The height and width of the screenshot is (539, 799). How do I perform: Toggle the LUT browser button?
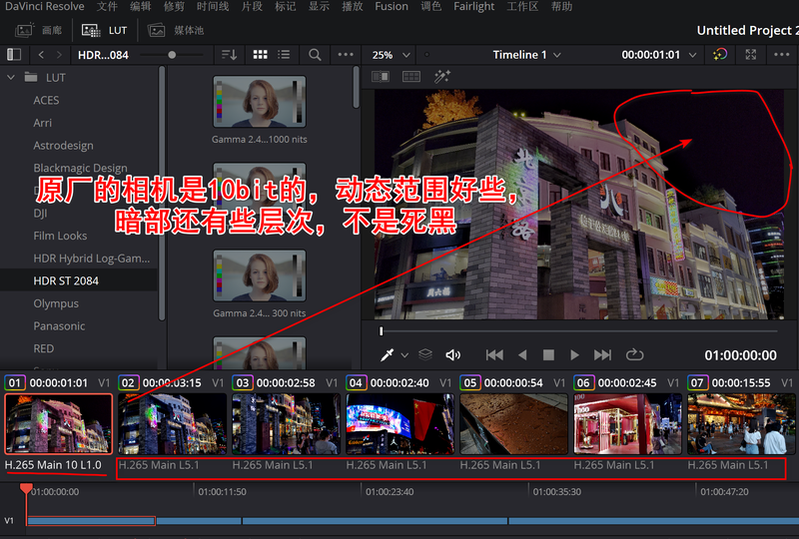pyautogui.click(x=104, y=30)
